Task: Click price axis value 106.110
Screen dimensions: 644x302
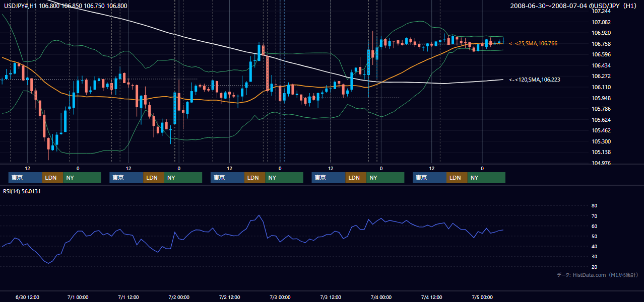Action: click(x=601, y=87)
